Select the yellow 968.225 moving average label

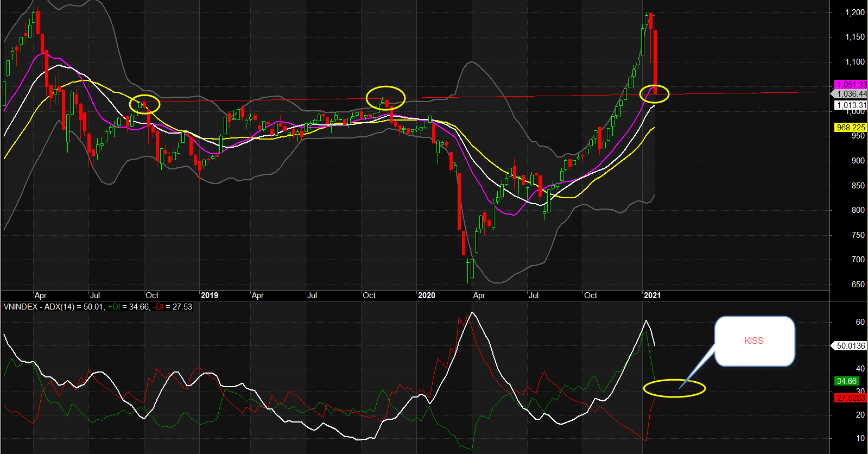click(x=851, y=128)
